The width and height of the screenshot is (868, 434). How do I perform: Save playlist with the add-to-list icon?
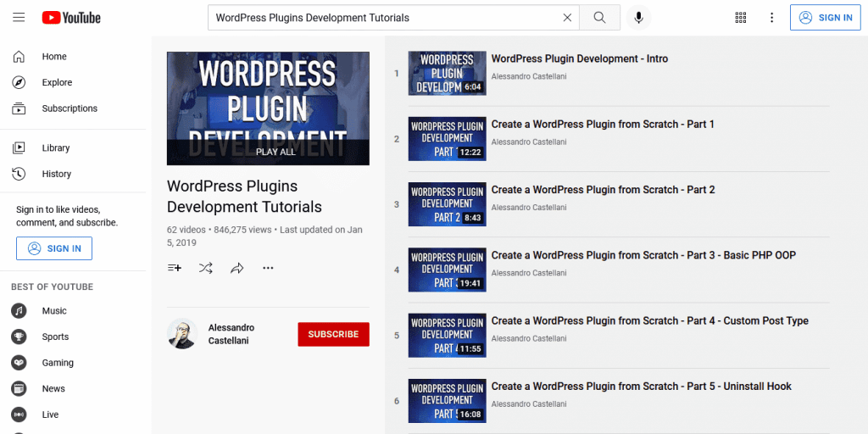click(x=175, y=269)
